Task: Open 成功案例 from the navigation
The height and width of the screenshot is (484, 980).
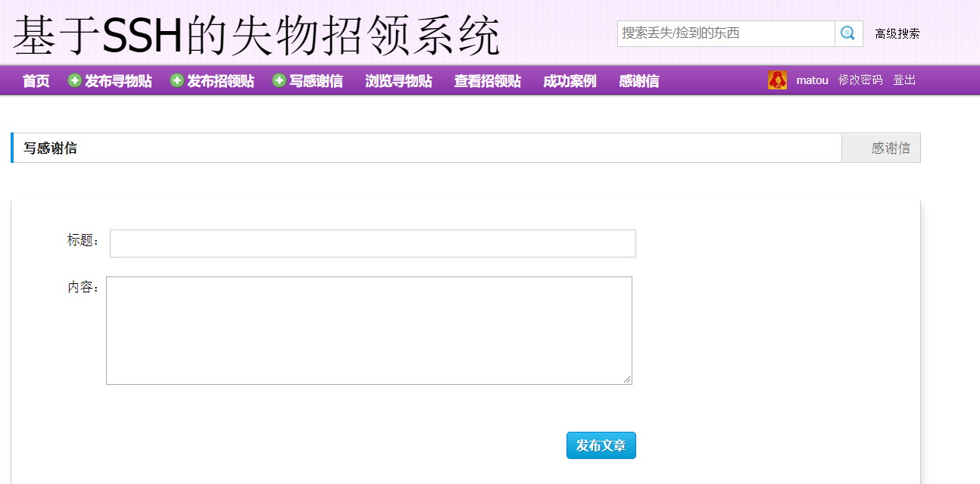Action: [x=569, y=80]
